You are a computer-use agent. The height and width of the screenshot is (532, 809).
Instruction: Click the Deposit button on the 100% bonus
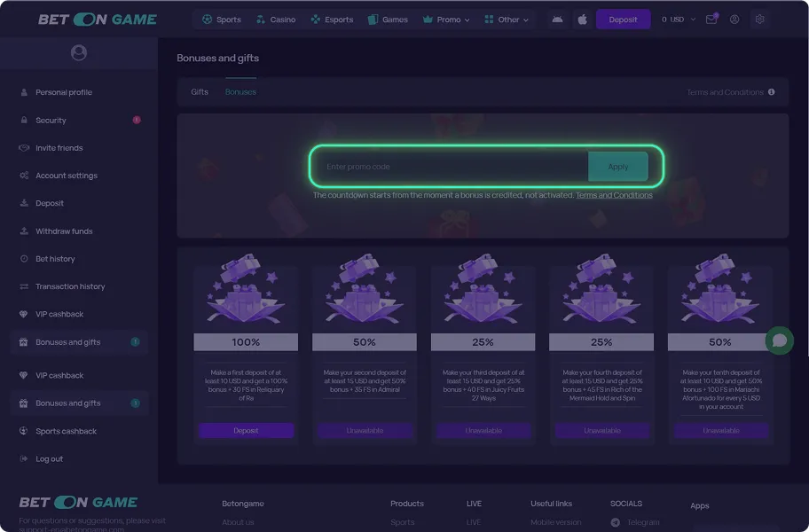(246, 430)
